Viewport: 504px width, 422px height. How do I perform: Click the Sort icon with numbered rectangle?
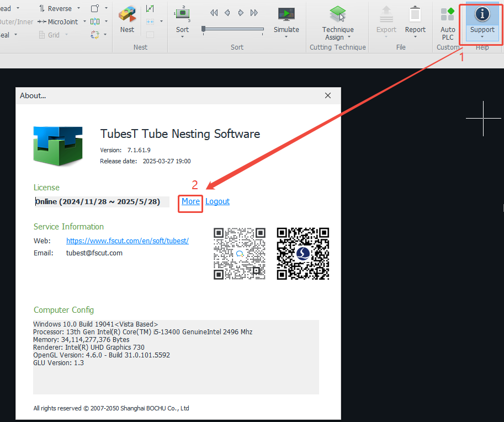182,13
